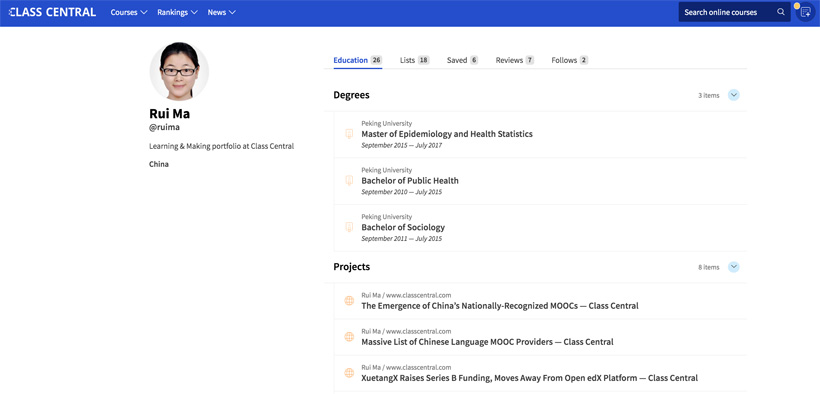Click globe icon beside Massive List of Chinese MOOC
This screenshot has height=394, width=820.
(349, 337)
